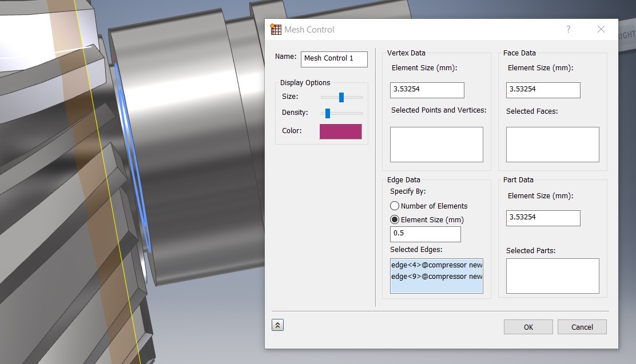Viewport: 636px width, 364px height.
Task: Click the Size slider handle
Action: [x=341, y=97]
